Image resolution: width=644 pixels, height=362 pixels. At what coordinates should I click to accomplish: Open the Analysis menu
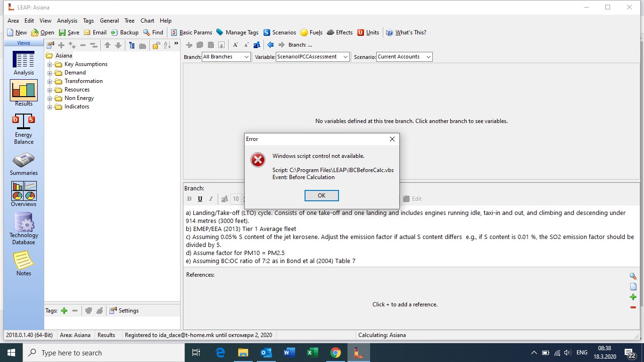pos(67,21)
